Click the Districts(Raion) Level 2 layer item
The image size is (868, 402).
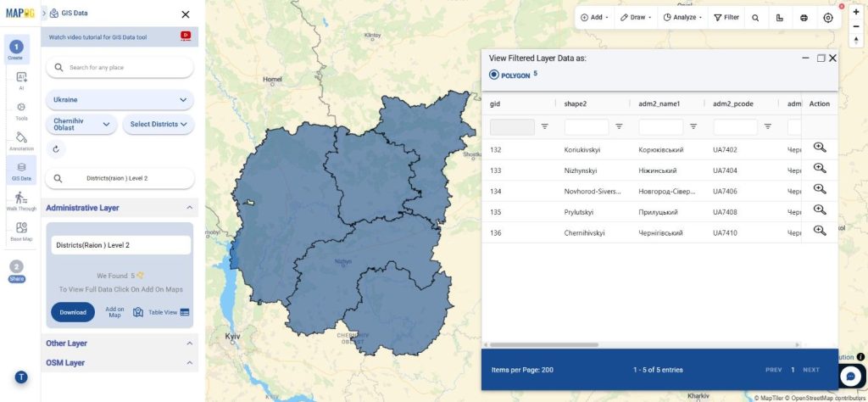[x=121, y=245]
